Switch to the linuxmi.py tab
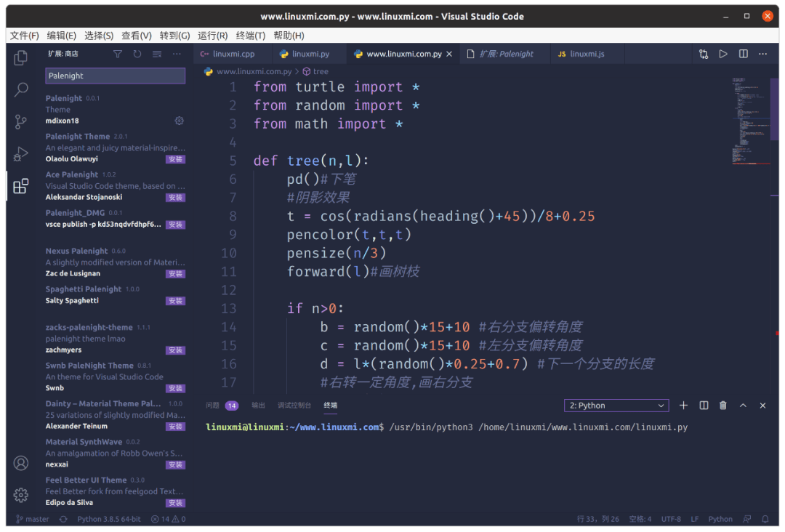 (x=310, y=54)
